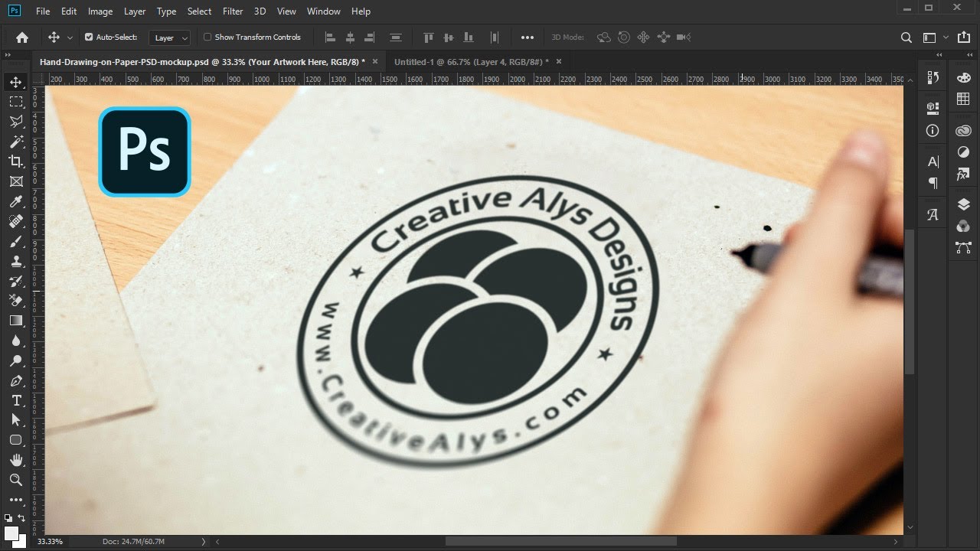Image resolution: width=980 pixels, height=551 pixels.
Task: Enable Show Transform Controls checkbox
Action: [x=207, y=37]
